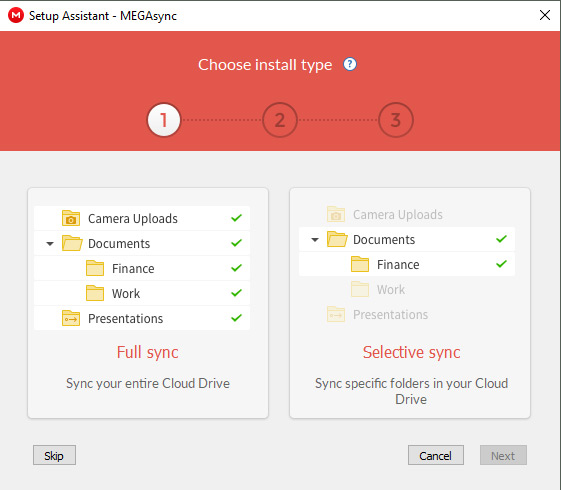561x490 pixels.
Task: Click the 'Full sync' heading
Action: pyautogui.click(x=148, y=353)
